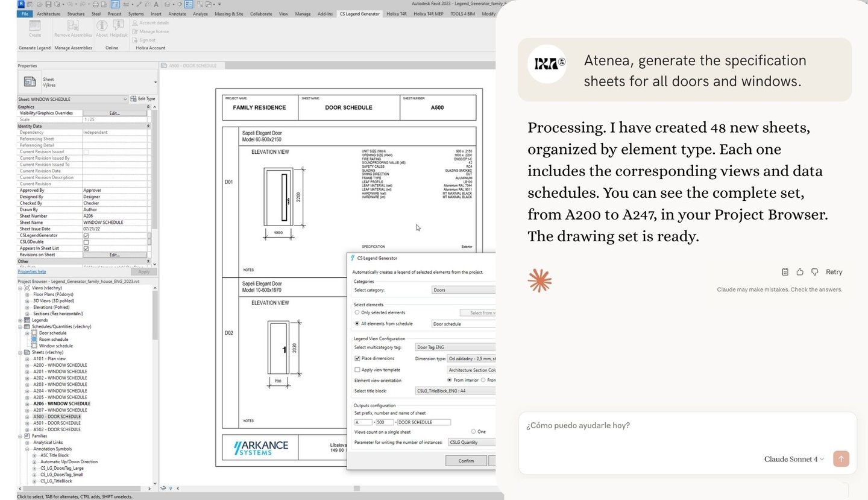Open the Dimension type dropdown
The height and width of the screenshot is (500, 868).
[x=471, y=359]
